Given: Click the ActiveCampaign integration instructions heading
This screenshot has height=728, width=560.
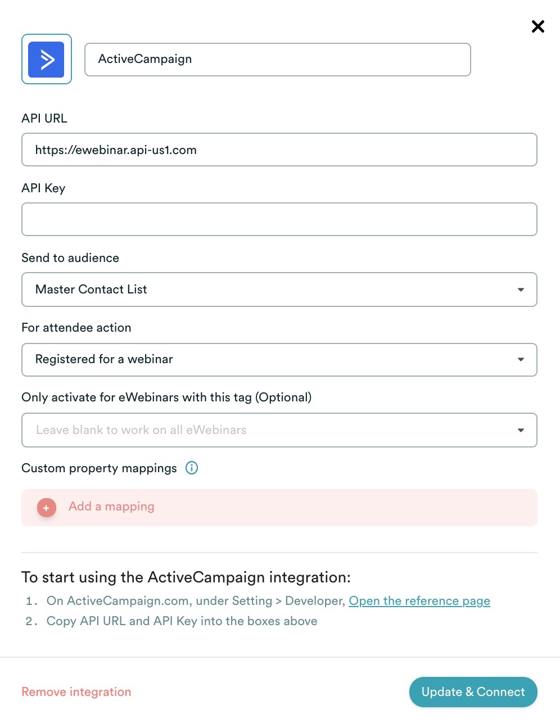Looking at the screenshot, I should (186, 577).
